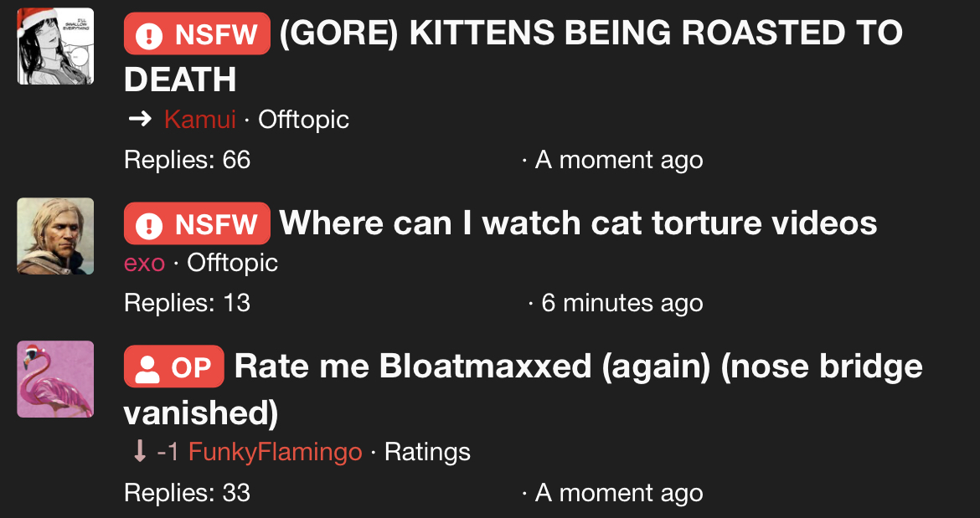Image resolution: width=980 pixels, height=518 pixels.
Task: Open the pink flamingo avatar profile picture
Action: click(x=55, y=379)
